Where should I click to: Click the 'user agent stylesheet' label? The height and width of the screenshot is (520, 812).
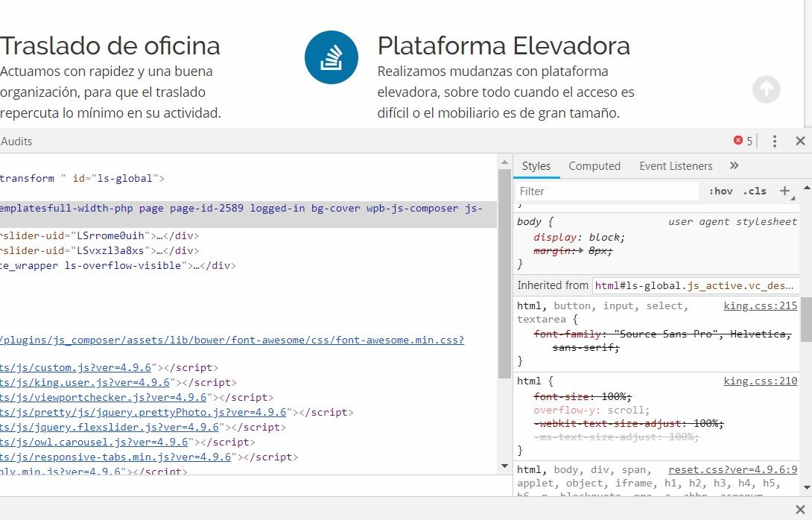(732, 222)
